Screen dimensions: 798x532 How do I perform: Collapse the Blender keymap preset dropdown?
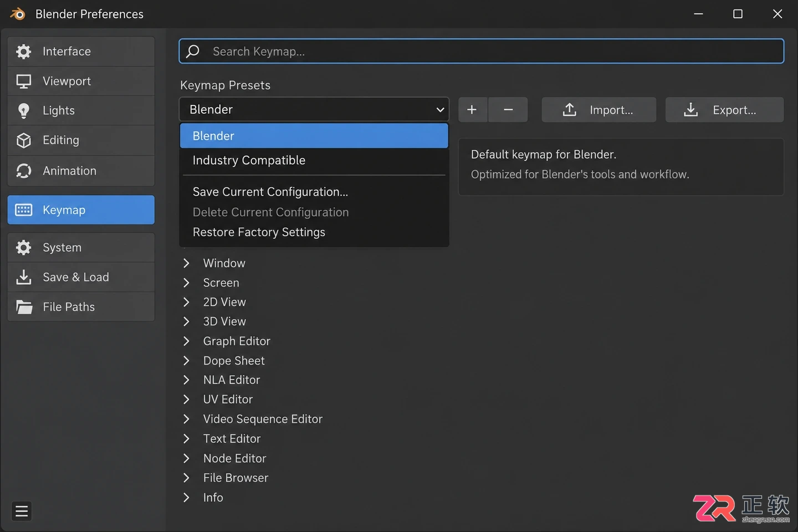point(314,109)
